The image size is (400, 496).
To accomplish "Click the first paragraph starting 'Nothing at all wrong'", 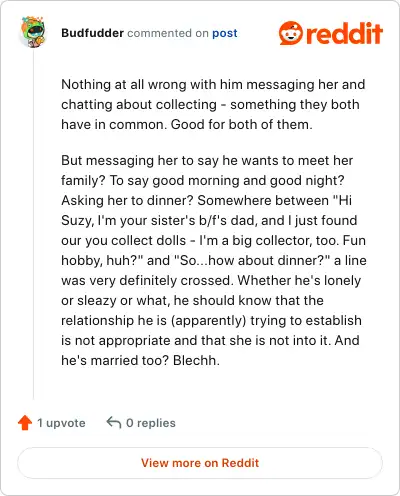I will click(213, 104).
